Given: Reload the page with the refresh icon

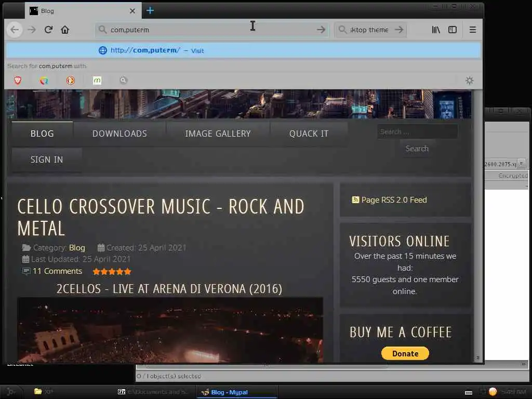Looking at the screenshot, I should tap(48, 30).
